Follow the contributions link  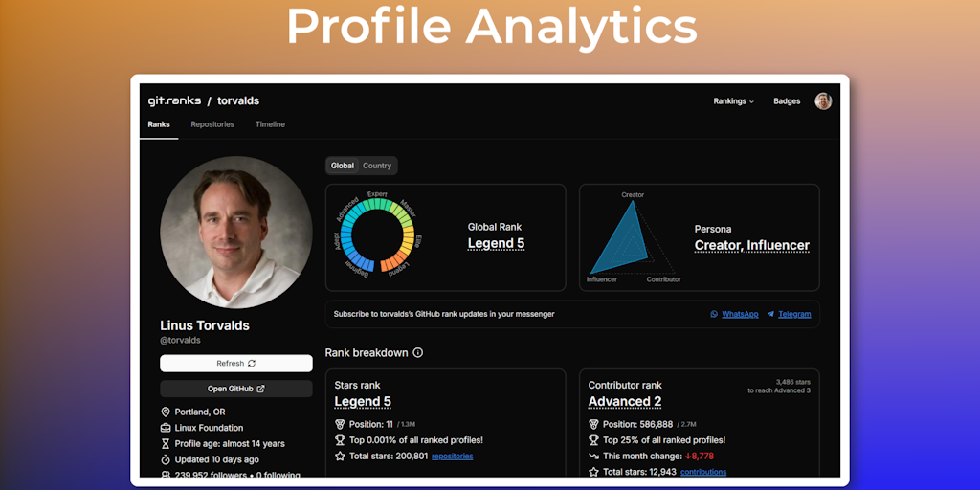[703, 472]
